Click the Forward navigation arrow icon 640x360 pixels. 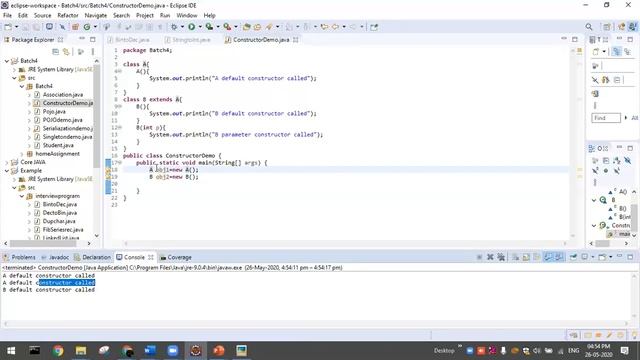[x=353, y=27]
